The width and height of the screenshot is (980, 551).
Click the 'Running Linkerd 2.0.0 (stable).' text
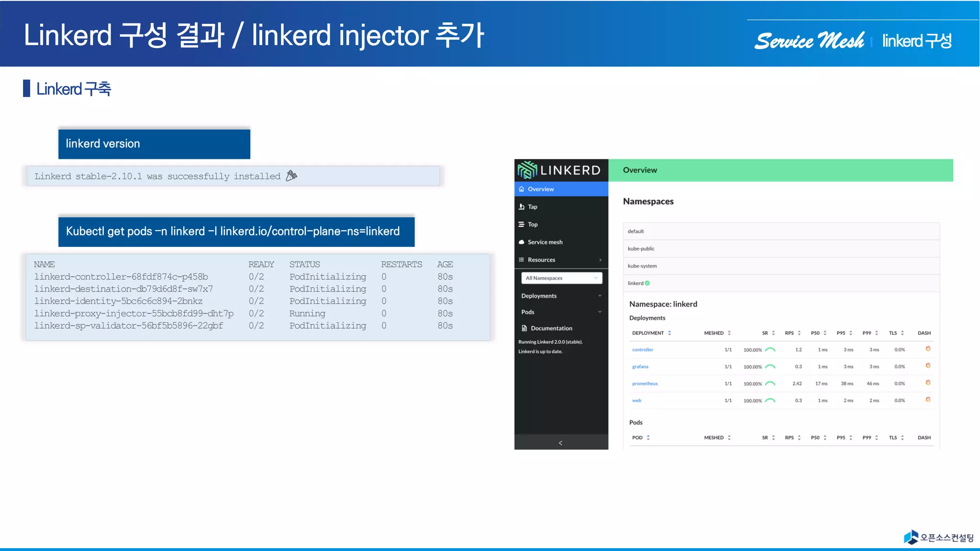coord(550,342)
